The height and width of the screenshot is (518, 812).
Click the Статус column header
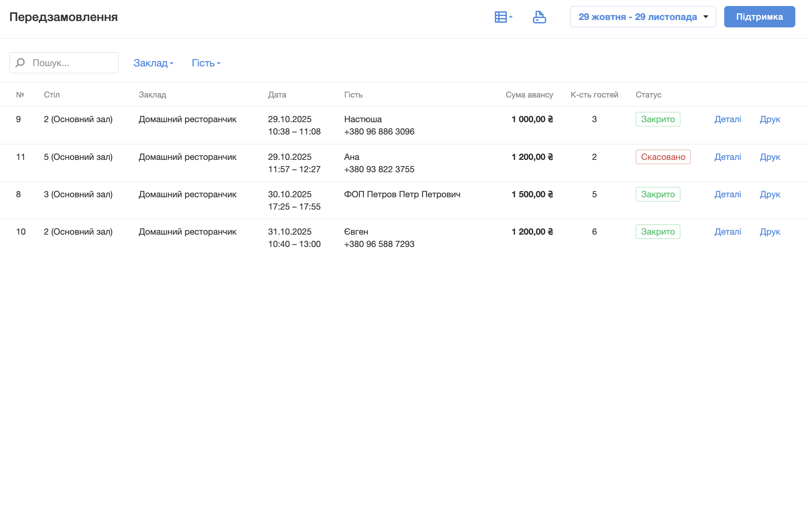[x=648, y=95]
